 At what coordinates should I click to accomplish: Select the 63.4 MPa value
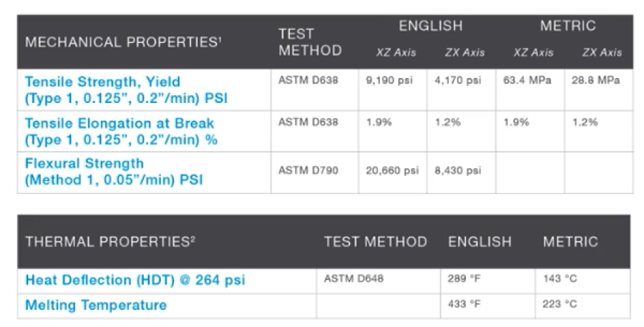[x=527, y=80]
